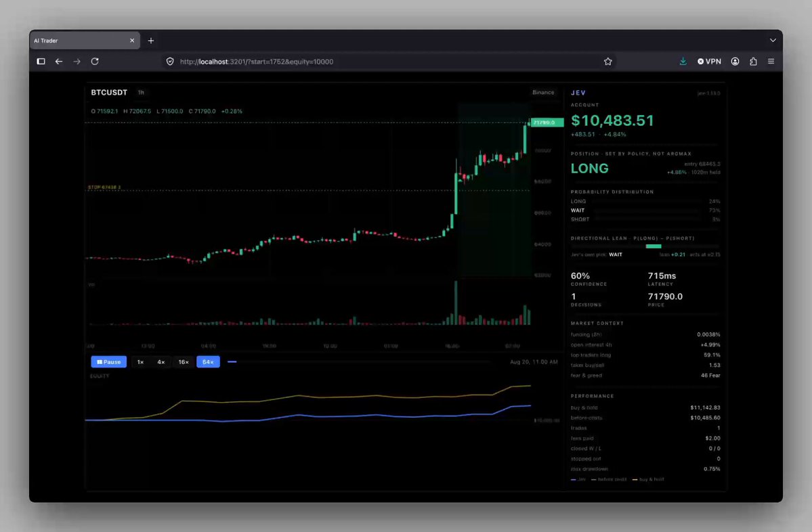Close the AI Trader tab

[132, 41]
